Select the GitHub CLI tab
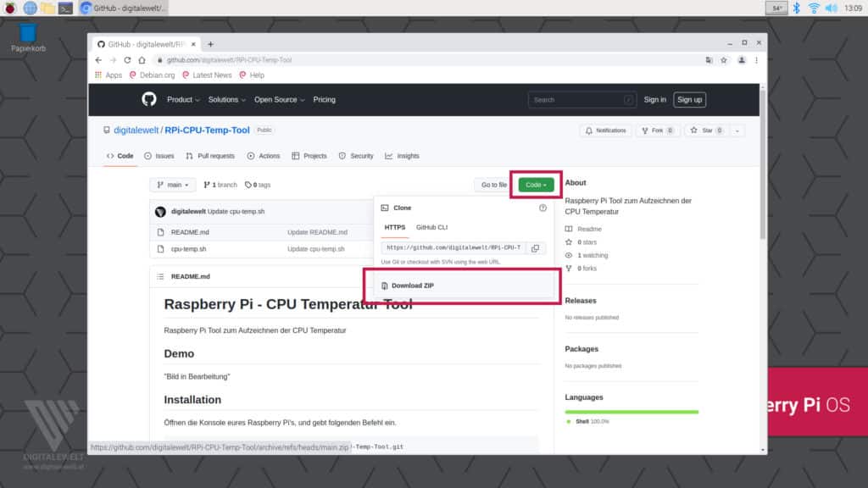 431,227
